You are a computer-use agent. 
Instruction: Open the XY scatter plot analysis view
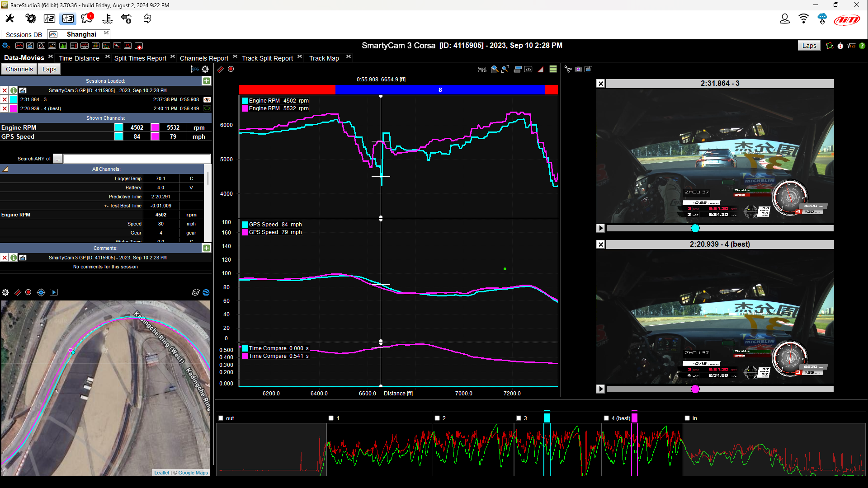[52, 46]
